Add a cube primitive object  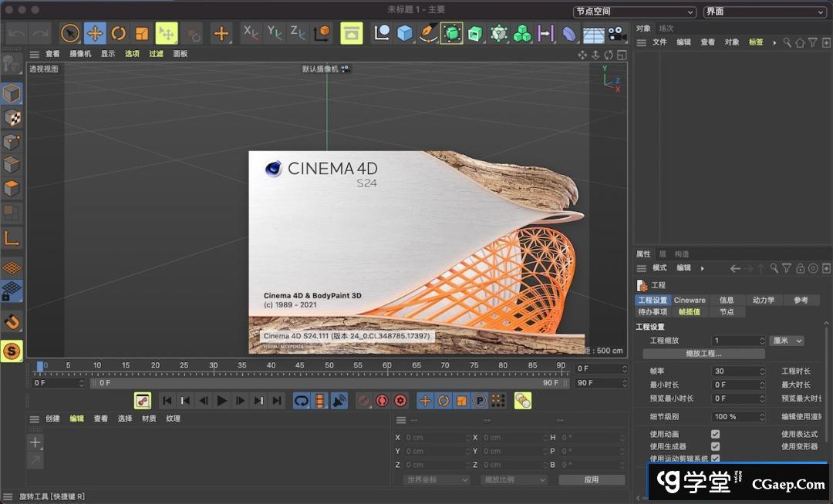point(405,33)
